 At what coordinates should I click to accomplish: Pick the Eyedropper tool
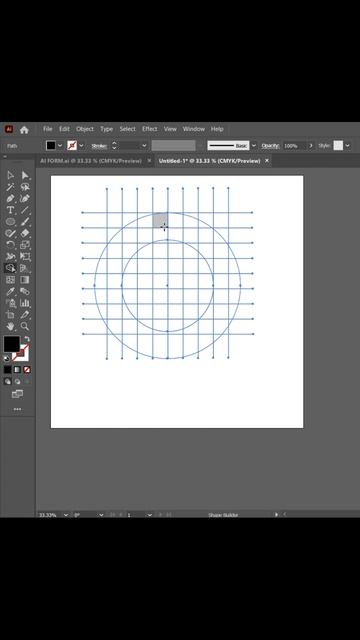(x=10, y=291)
